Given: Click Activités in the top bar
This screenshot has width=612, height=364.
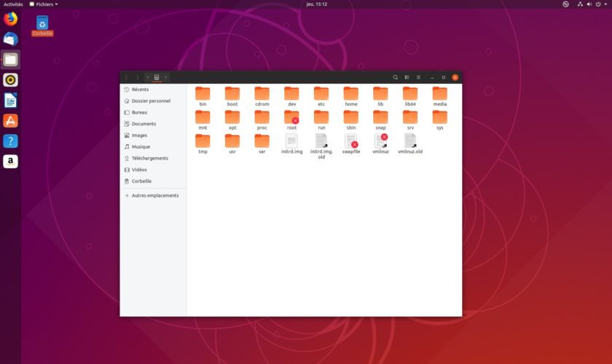Looking at the screenshot, I should pyautogui.click(x=13, y=4).
